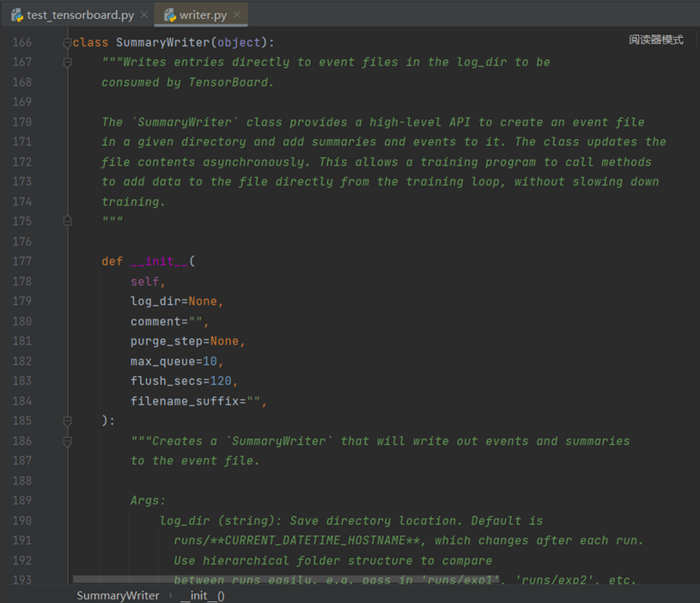Click Python file icon on writer.py tab
The width and height of the screenshot is (700, 603).
170,15
